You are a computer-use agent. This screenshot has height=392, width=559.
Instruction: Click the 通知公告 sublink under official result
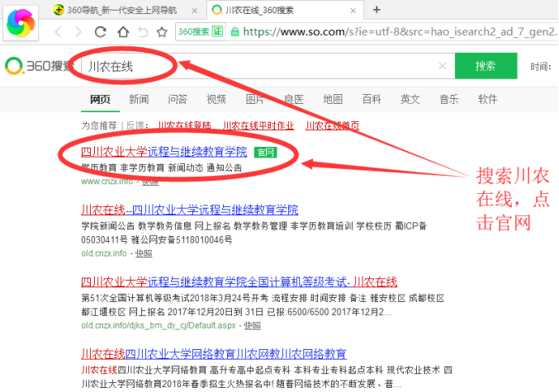pyautogui.click(x=225, y=168)
